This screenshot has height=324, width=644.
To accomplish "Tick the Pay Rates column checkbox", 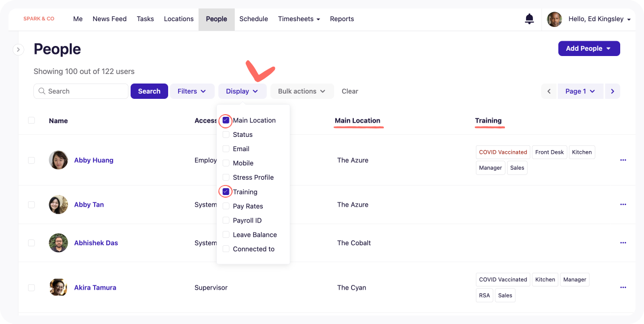I will pos(226,206).
